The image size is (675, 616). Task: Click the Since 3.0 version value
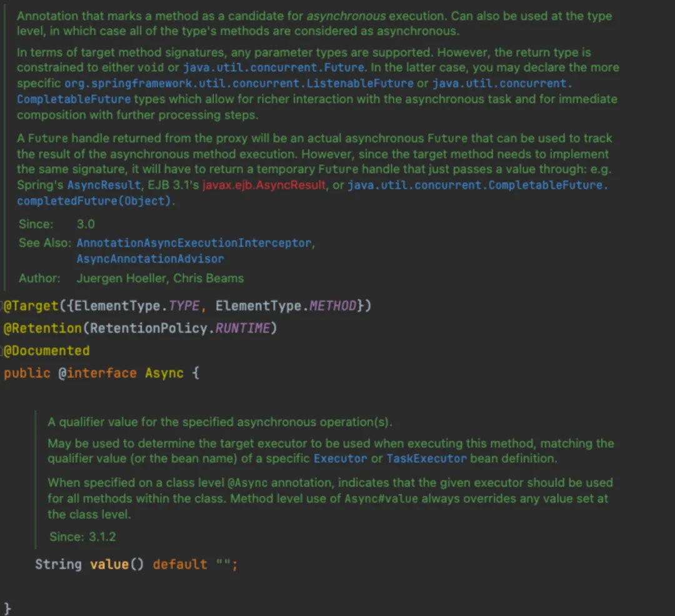86,224
